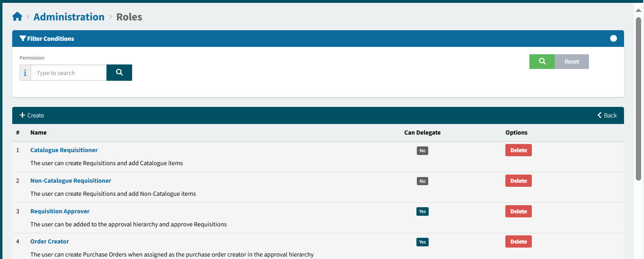Click the info icon beside Permission search
This screenshot has width=644, height=259.
coord(25,73)
